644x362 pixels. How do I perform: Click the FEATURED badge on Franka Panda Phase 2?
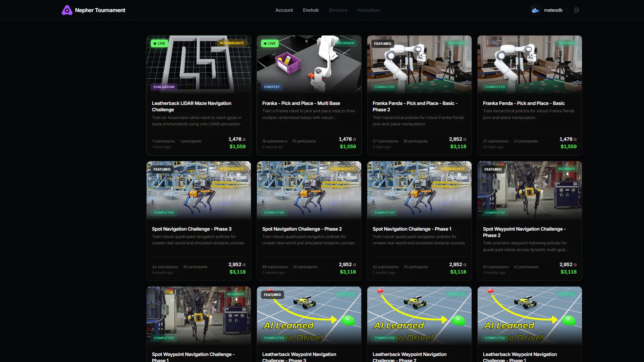click(383, 44)
